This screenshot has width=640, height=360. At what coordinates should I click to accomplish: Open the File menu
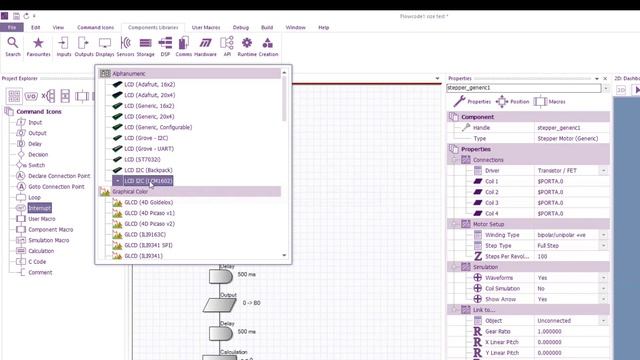12,27
